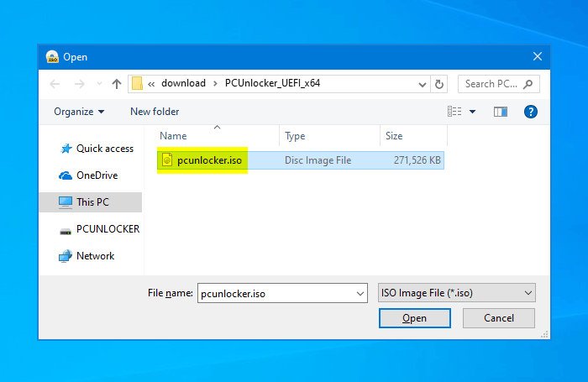Click the Open button
588x382 pixels.
415,318
